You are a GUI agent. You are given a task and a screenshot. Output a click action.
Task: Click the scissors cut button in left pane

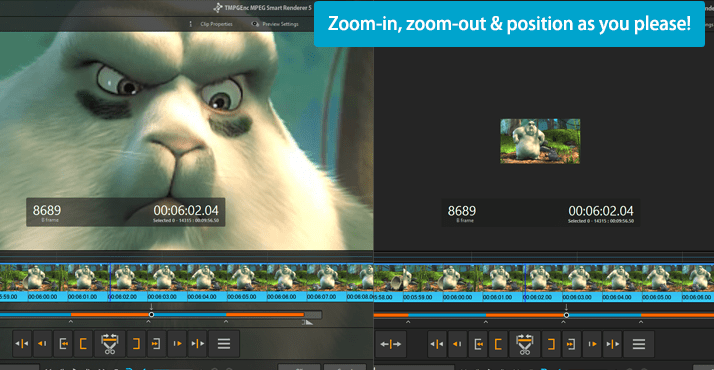tap(110, 344)
